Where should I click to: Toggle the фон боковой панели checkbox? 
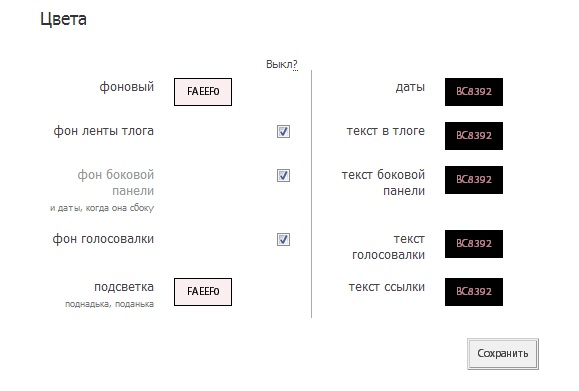283,175
